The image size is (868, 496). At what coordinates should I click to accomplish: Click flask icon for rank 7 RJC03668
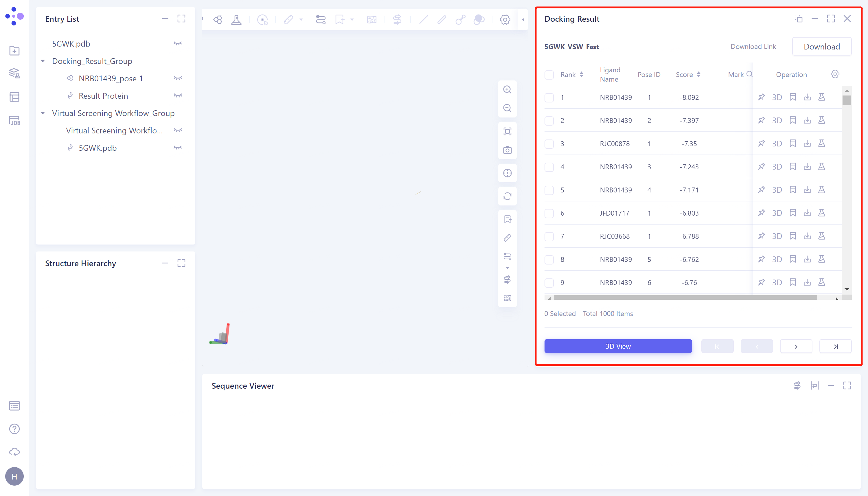click(x=822, y=236)
